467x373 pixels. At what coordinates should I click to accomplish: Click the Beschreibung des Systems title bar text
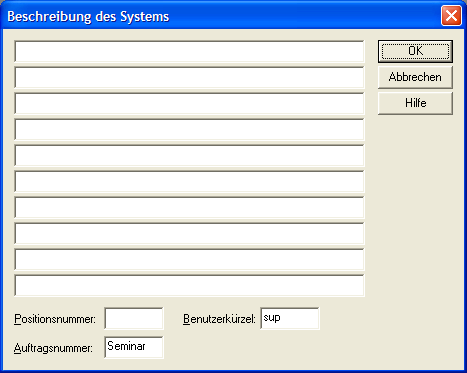[x=88, y=16]
